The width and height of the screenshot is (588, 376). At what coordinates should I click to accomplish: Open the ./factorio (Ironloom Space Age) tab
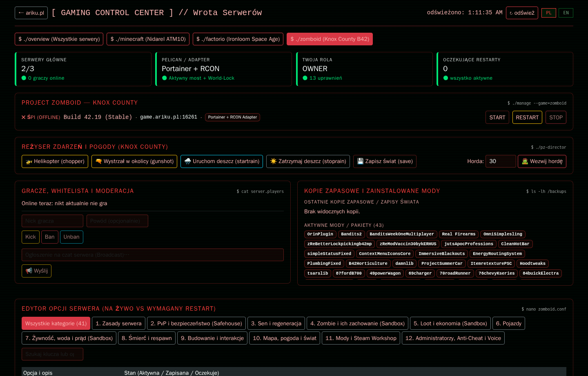tap(238, 39)
